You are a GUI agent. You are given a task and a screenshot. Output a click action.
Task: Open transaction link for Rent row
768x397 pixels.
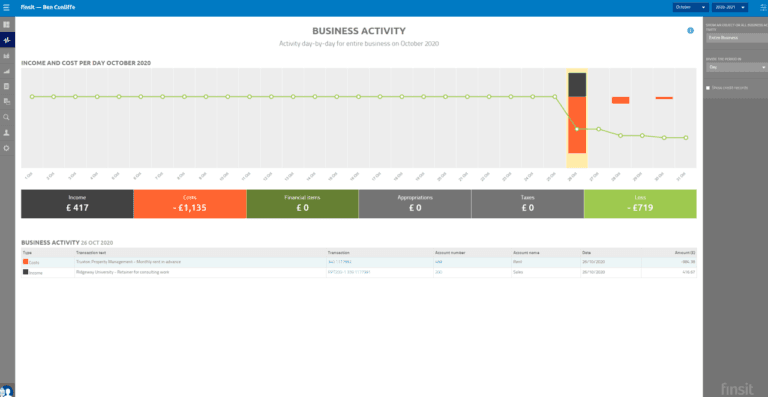pos(340,262)
